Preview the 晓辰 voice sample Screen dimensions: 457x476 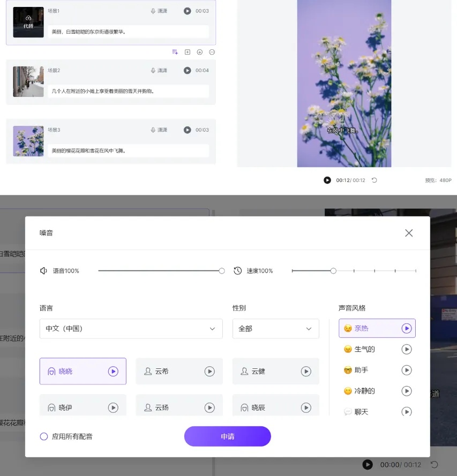(306, 407)
